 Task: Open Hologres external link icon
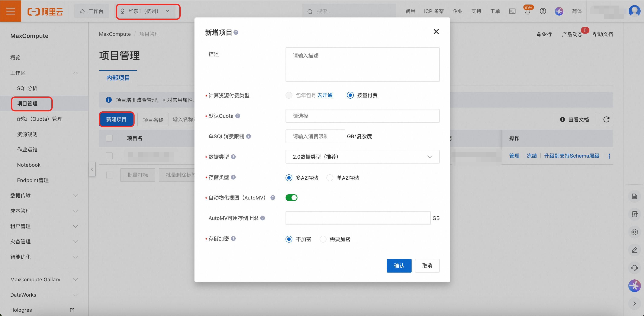(72, 310)
